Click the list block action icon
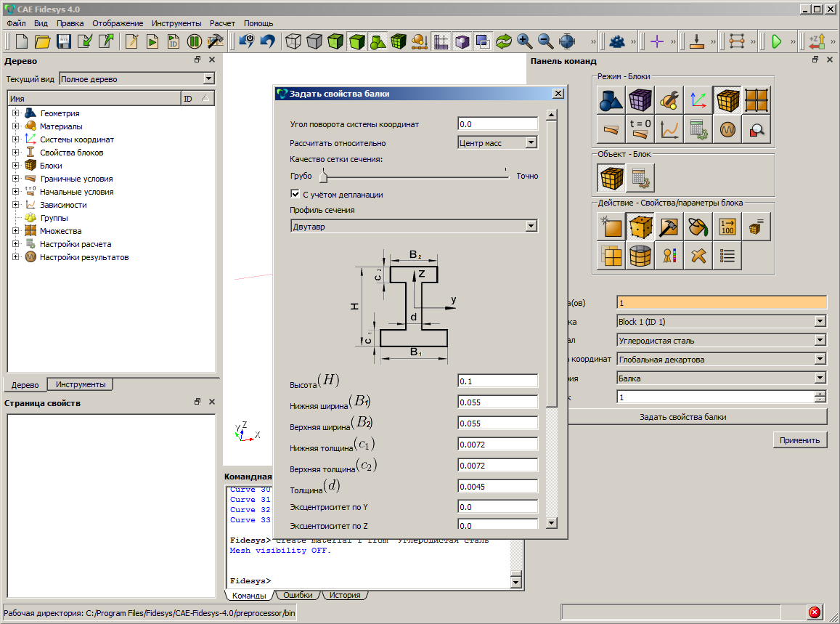The width and height of the screenshot is (840, 624). point(727,256)
